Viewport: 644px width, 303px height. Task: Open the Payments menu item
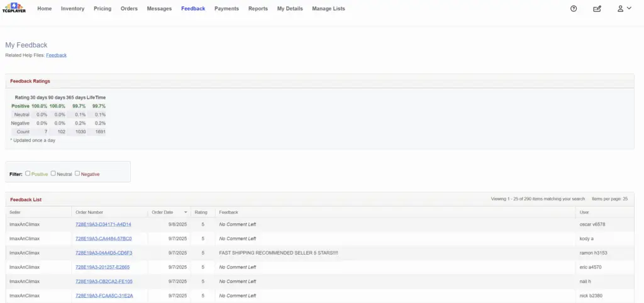[226, 9]
